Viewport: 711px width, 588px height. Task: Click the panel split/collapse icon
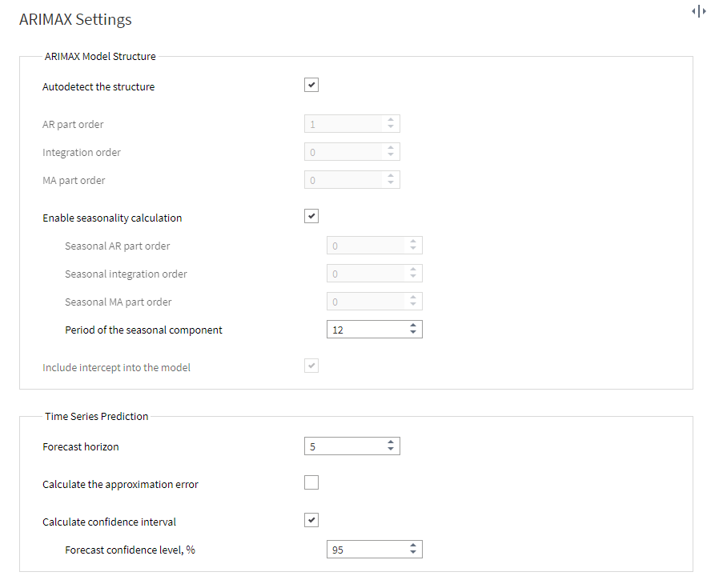coord(698,11)
